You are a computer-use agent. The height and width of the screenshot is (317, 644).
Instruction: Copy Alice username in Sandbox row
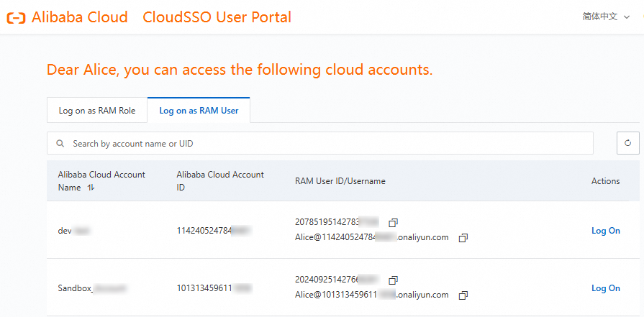[463, 295]
